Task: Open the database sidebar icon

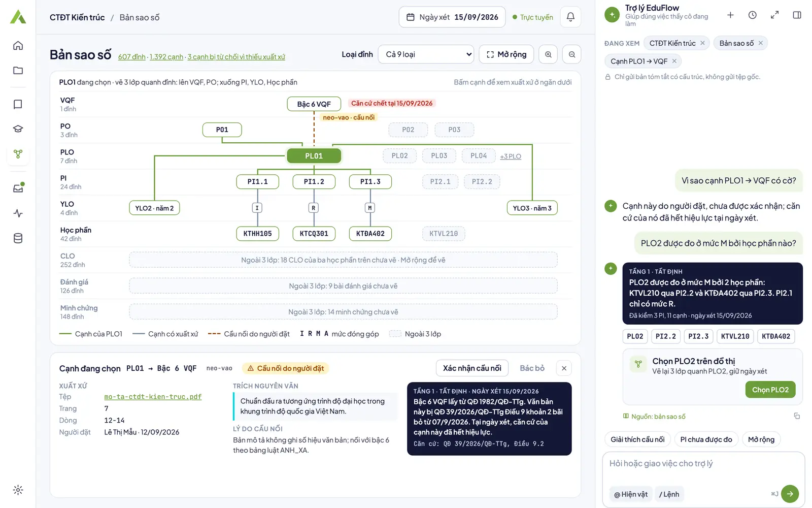Action: pyautogui.click(x=18, y=238)
